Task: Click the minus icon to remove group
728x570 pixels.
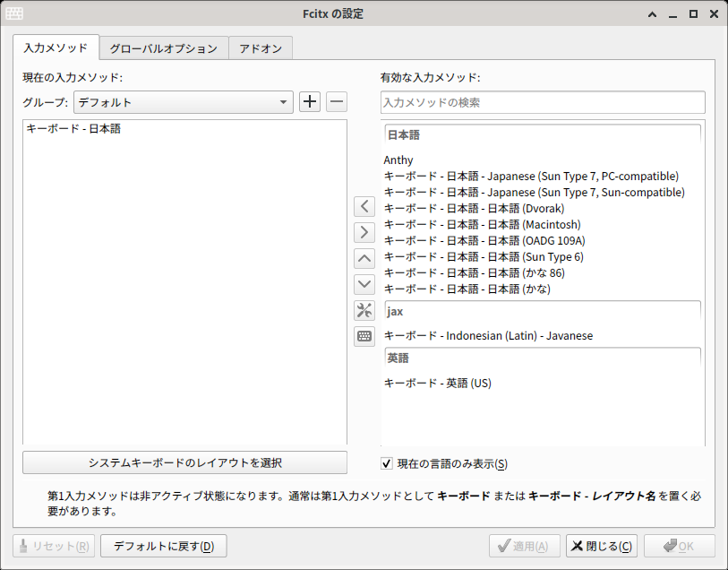Action: tap(337, 102)
